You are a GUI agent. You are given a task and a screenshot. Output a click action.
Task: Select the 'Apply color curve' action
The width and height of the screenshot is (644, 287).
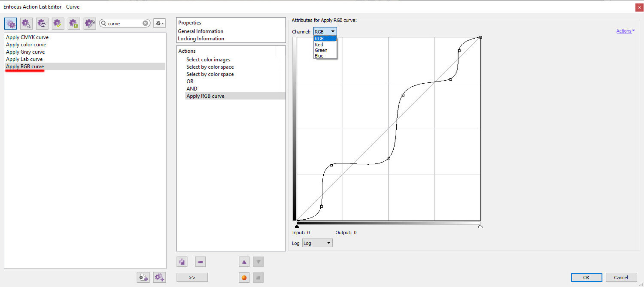26,45
